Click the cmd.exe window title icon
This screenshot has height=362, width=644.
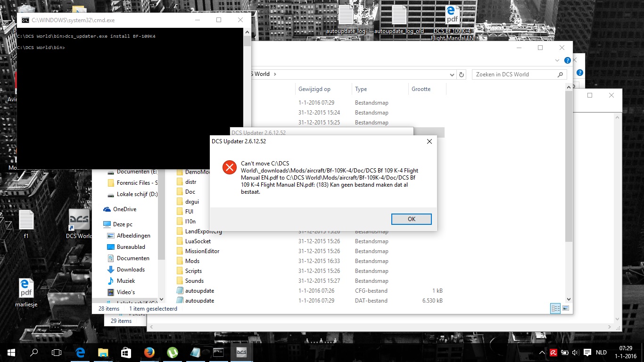click(25, 20)
